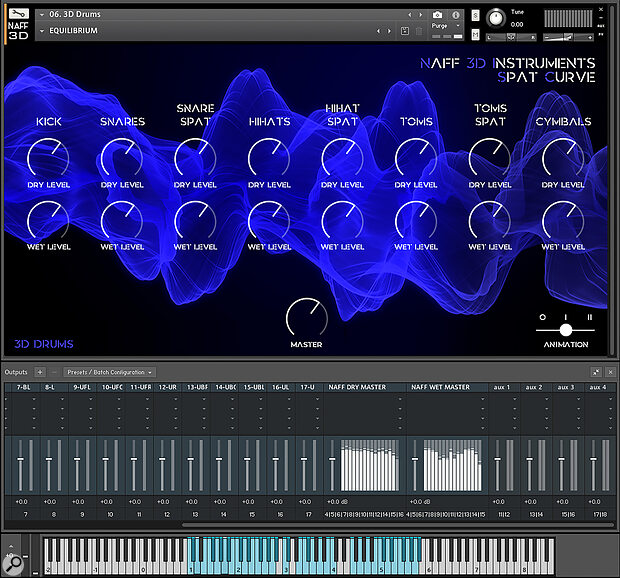Remove output channel with minus button

coord(53,372)
